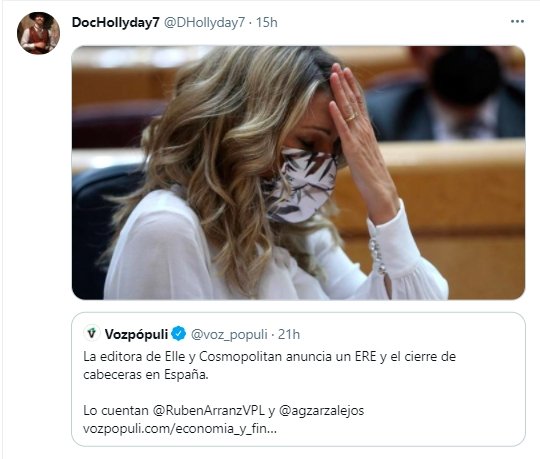Click the woman's floral face mask in photo

(300, 184)
